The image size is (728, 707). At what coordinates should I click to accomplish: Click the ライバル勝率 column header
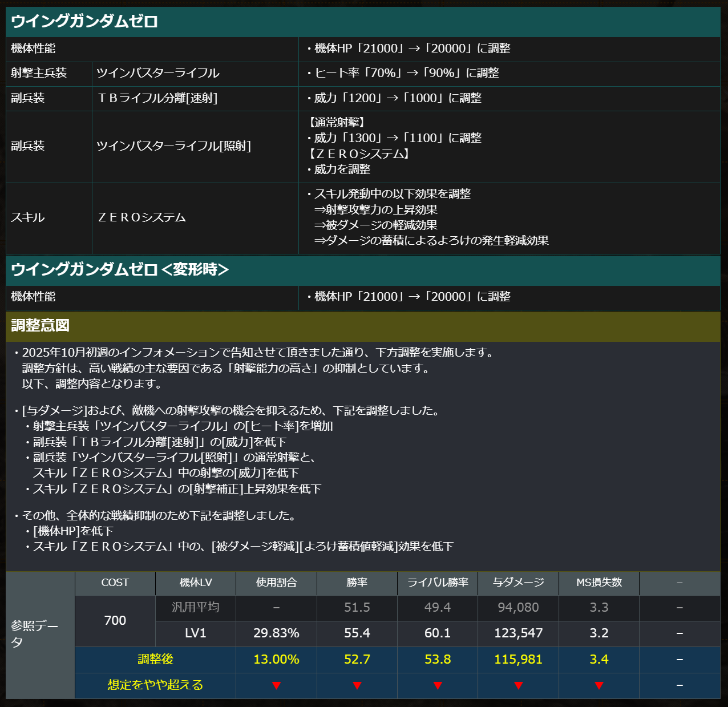[x=438, y=583]
